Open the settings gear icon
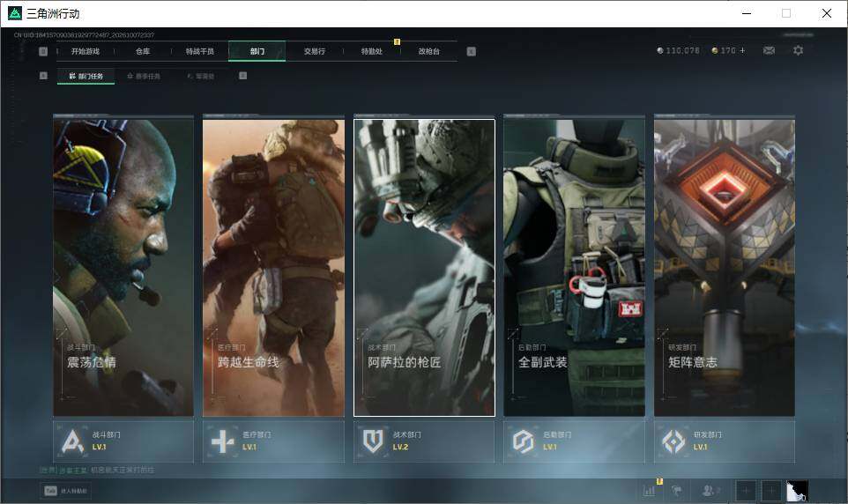 pos(799,50)
